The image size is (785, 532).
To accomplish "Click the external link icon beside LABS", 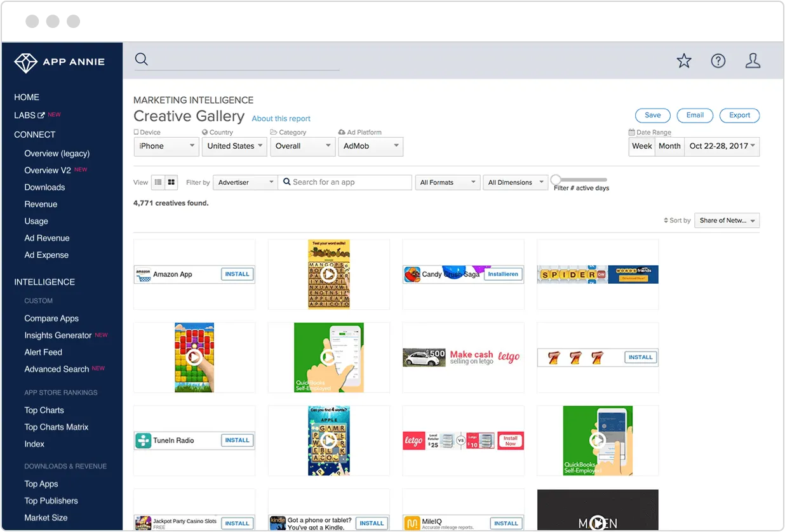I will (x=41, y=116).
